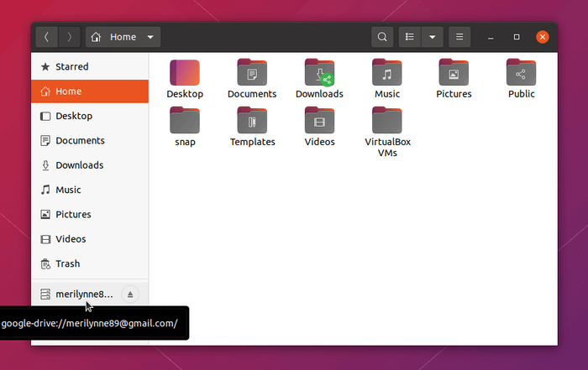Select the Documents folder icon

click(252, 73)
